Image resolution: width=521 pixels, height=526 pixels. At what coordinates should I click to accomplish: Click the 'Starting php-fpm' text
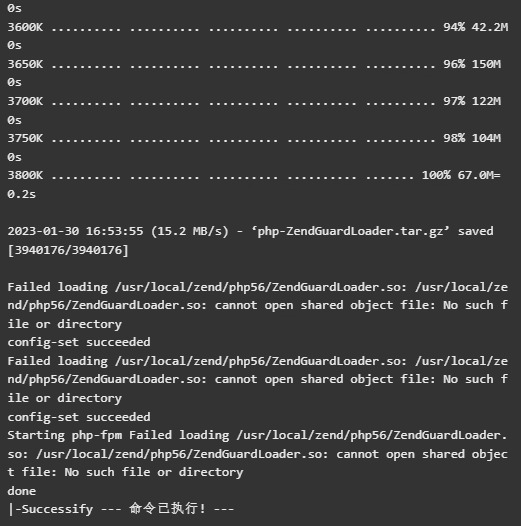click(65, 435)
